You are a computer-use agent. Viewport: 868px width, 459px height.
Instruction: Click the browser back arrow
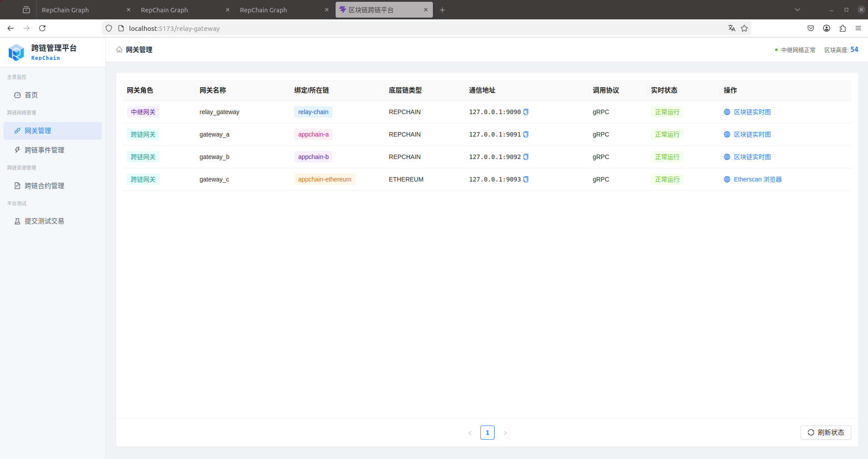click(x=11, y=28)
